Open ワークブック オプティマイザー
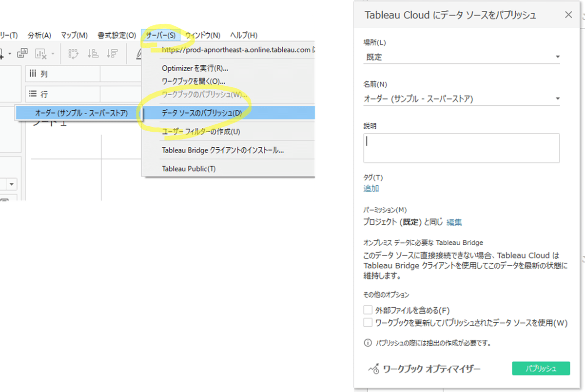Viewport: 585px width, 392px height. click(425, 369)
